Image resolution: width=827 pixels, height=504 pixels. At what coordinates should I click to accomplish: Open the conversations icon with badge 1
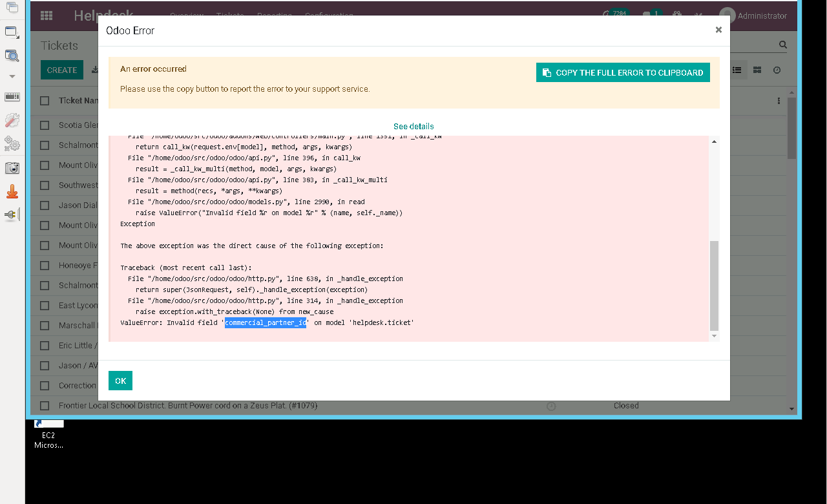651,14
